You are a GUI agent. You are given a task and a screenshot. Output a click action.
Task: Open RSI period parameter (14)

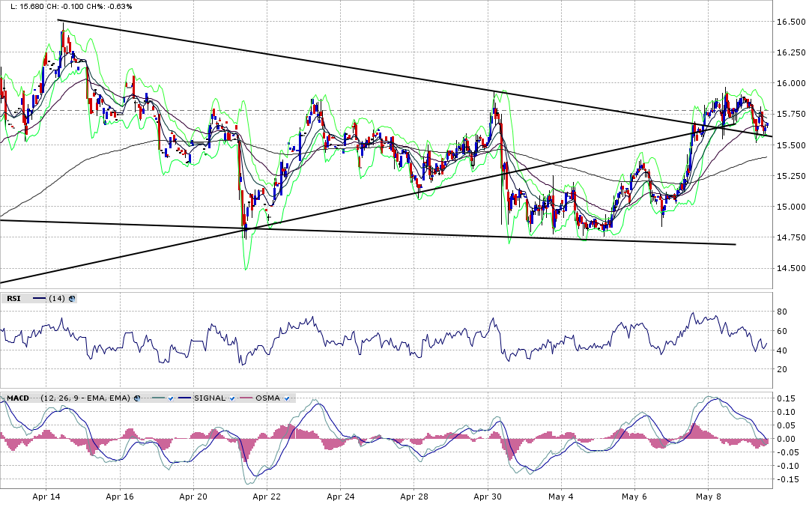click(56, 298)
